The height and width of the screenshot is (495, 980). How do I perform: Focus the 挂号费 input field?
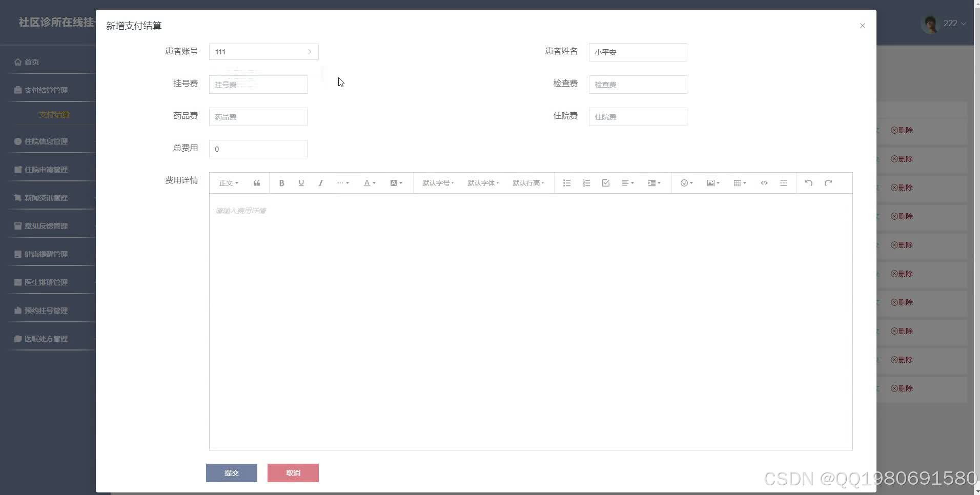(x=258, y=85)
